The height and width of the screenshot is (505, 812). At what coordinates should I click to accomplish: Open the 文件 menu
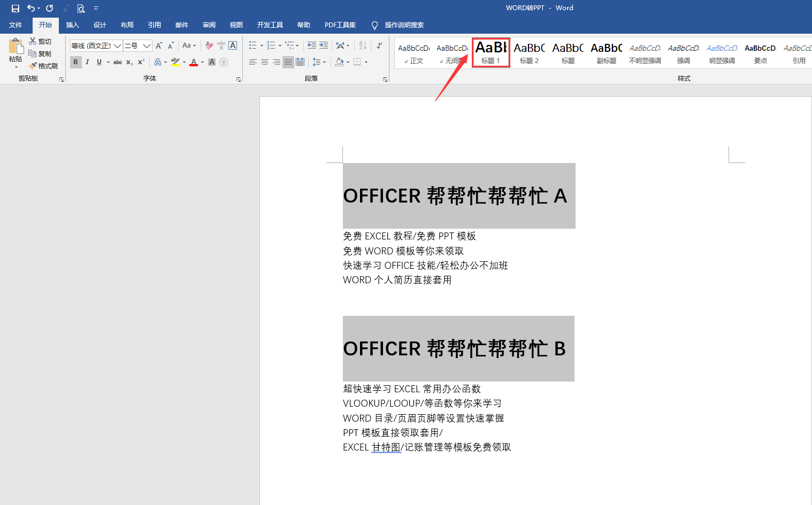(x=16, y=25)
